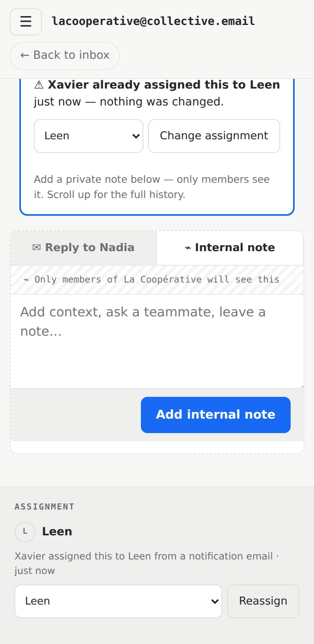The image size is (314, 644).
Task: Open the hamburger menu
Action: coord(26,21)
